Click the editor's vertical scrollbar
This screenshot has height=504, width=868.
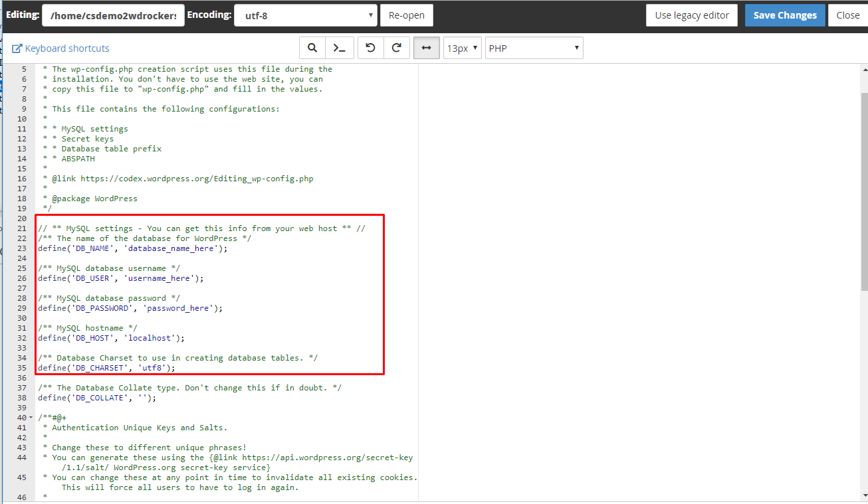coord(863,193)
